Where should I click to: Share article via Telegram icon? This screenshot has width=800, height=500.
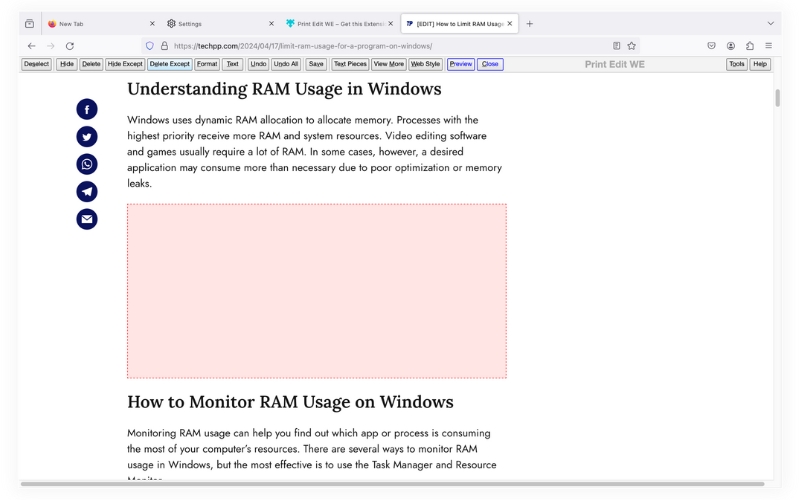[87, 192]
